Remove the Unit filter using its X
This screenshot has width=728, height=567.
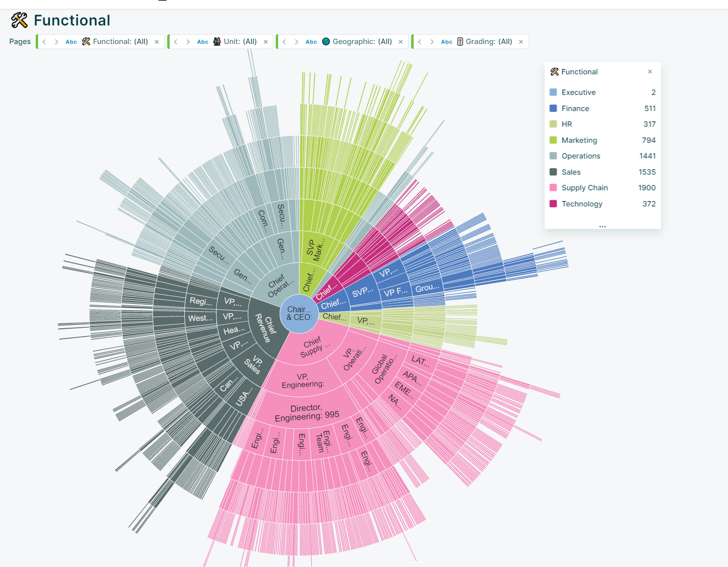coord(265,42)
